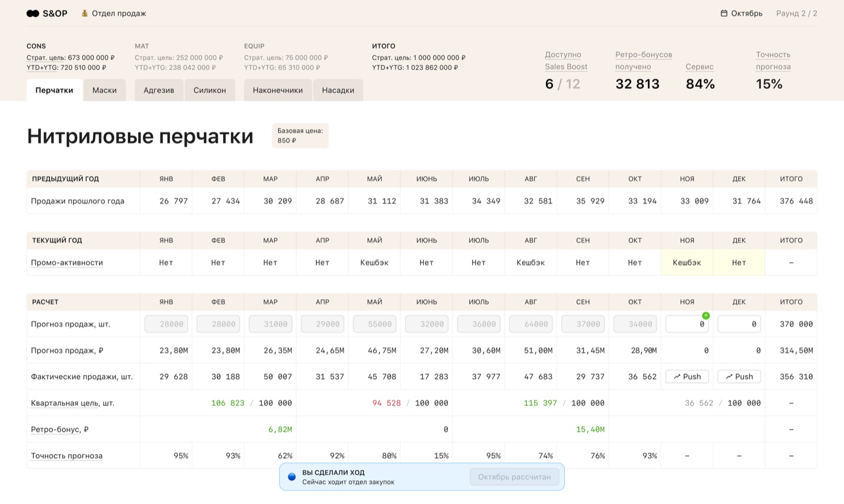Click green quarterly value 106 823
The height and width of the screenshot is (504, 844).
[x=228, y=403]
